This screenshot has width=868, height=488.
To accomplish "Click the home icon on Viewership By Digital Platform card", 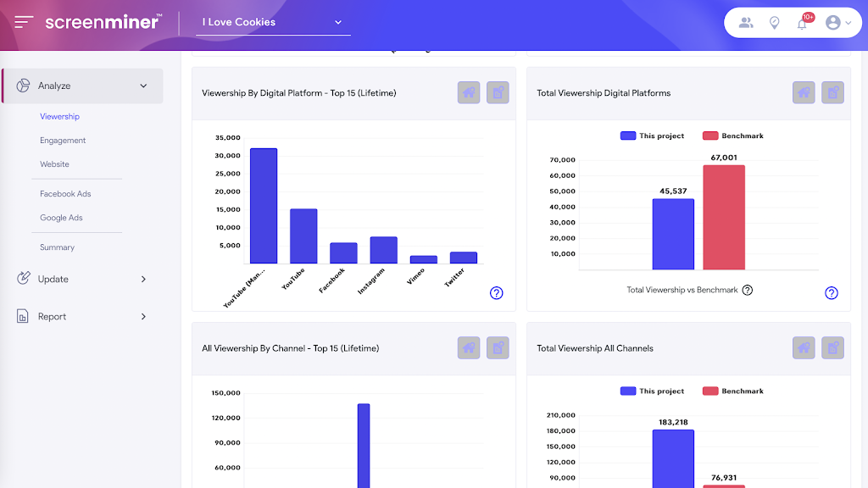I will tap(469, 92).
